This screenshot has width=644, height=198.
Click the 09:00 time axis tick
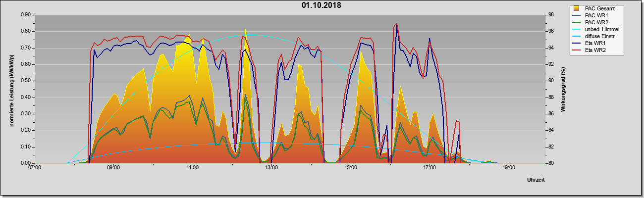pos(113,167)
